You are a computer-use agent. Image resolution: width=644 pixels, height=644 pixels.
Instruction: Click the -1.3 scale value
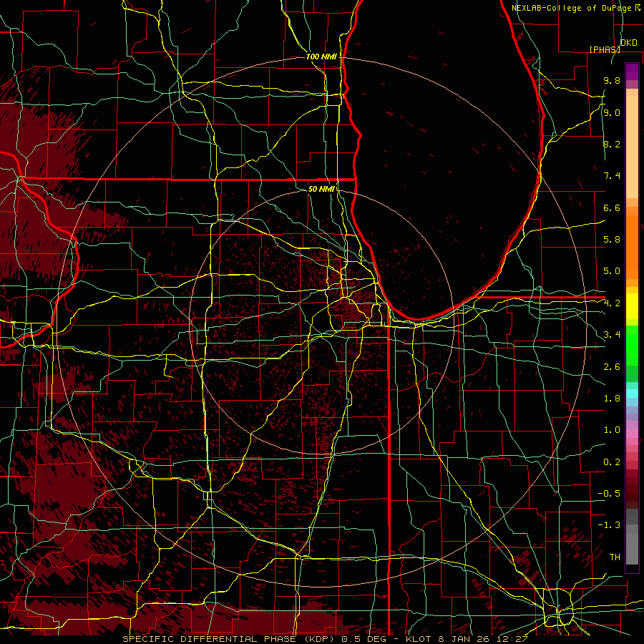(609, 525)
